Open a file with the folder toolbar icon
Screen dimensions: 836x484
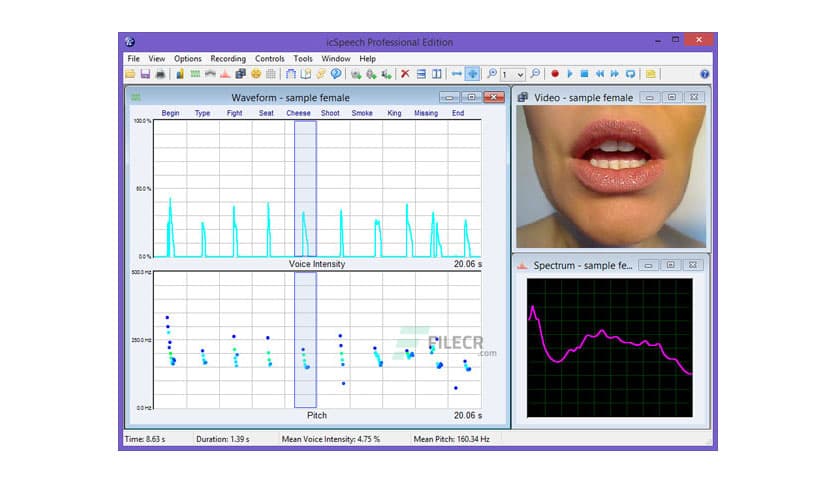click(x=130, y=74)
